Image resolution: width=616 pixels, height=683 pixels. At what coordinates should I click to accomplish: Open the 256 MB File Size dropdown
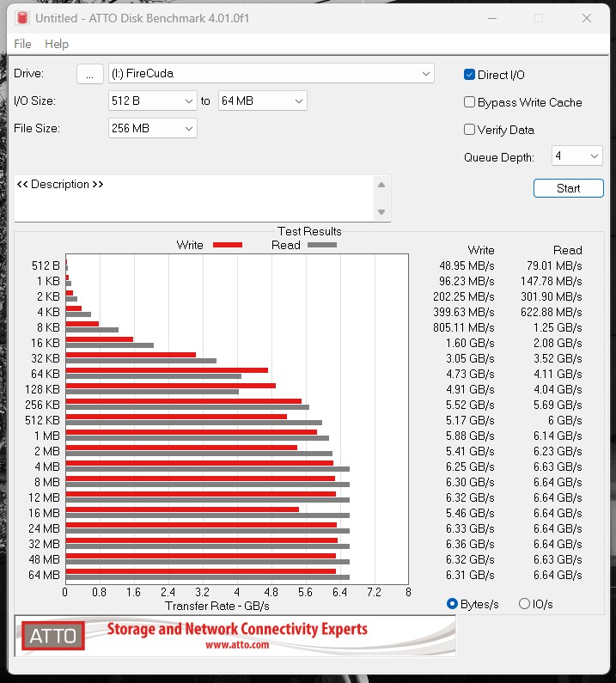[x=153, y=129]
